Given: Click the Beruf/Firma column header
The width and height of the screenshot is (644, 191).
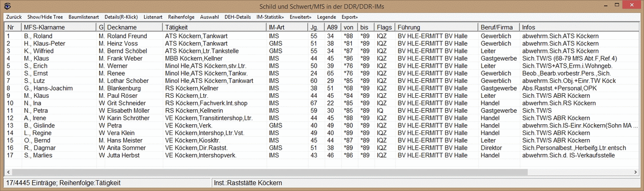Looking at the screenshot, I should click(499, 27).
